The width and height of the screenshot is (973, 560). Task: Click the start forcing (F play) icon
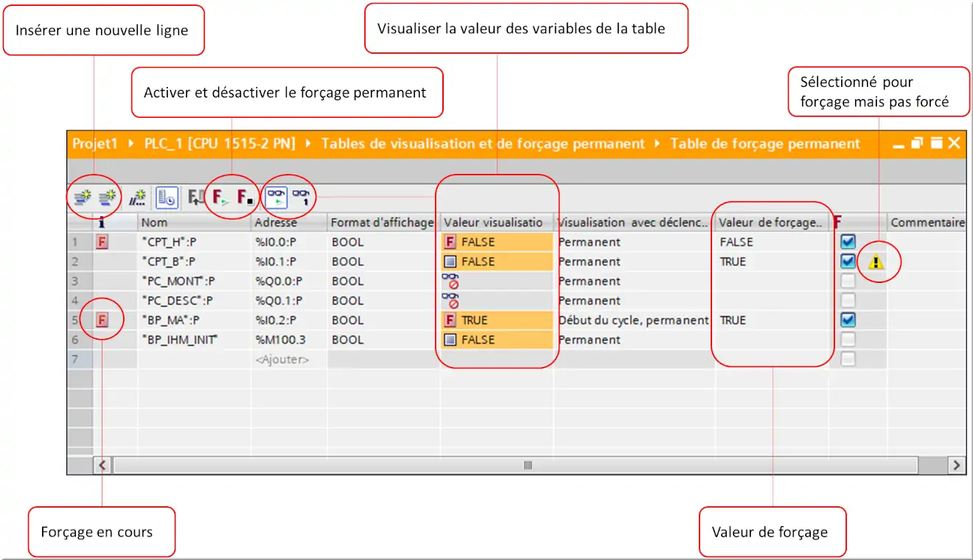pos(220,197)
